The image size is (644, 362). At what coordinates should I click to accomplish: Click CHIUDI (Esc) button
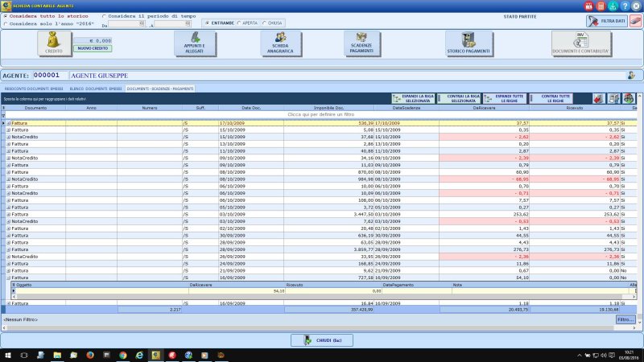click(x=322, y=340)
